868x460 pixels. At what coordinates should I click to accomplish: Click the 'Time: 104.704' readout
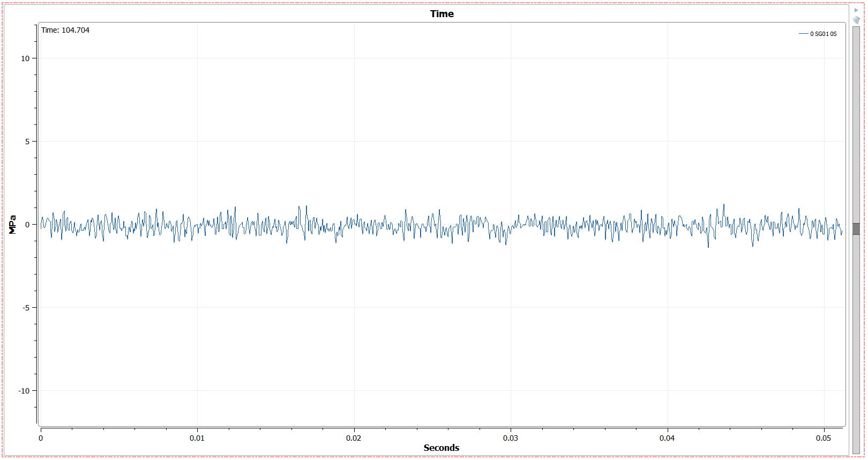65,30
